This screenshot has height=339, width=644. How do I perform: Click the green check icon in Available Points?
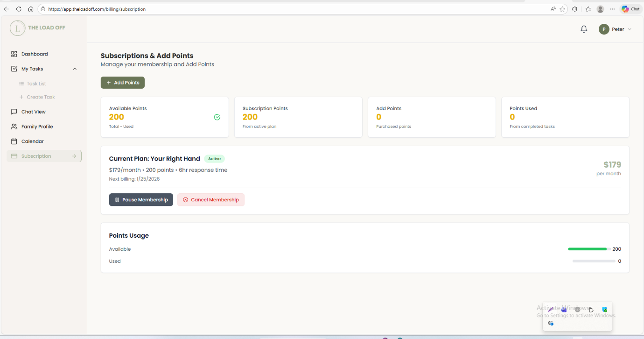(217, 117)
